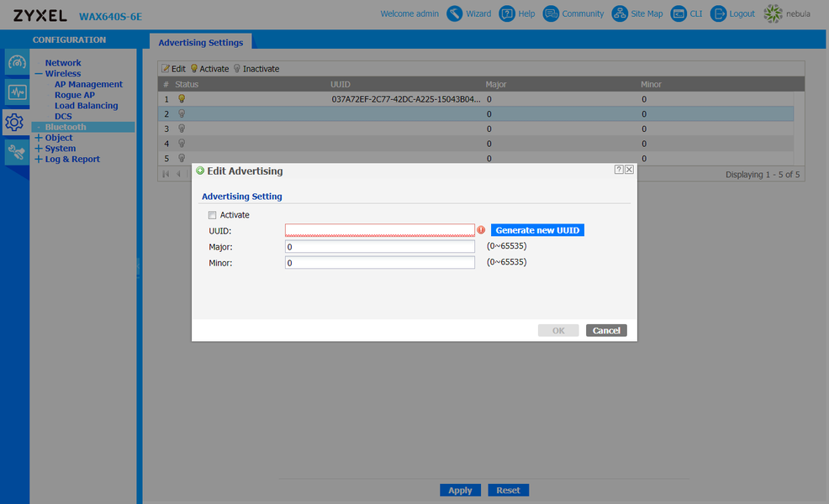Screen dimensions: 829x504
Task: Open the Maintenance tools sidebar icon
Action: pyautogui.click(x=16, y=153)
